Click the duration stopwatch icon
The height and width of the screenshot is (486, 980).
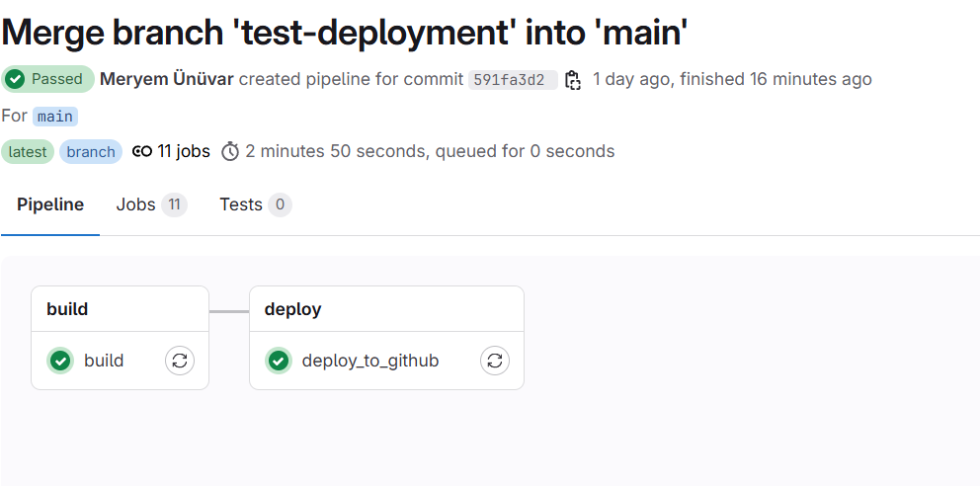[x=230, y=152]
